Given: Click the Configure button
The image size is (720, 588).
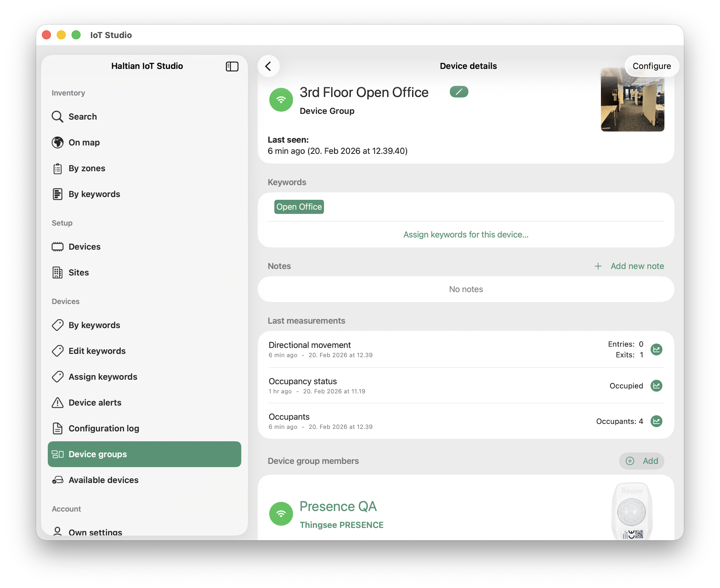Looking at the screenshot, I should [x=651, y=66].
